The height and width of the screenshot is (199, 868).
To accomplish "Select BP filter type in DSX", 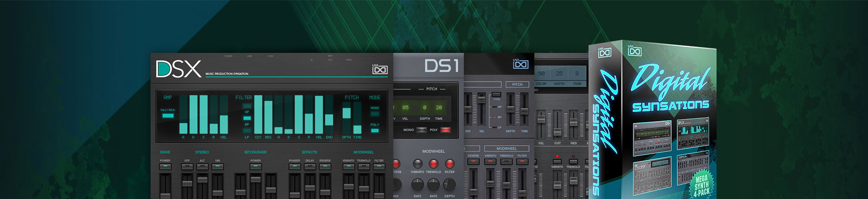I will pos(247,118).
